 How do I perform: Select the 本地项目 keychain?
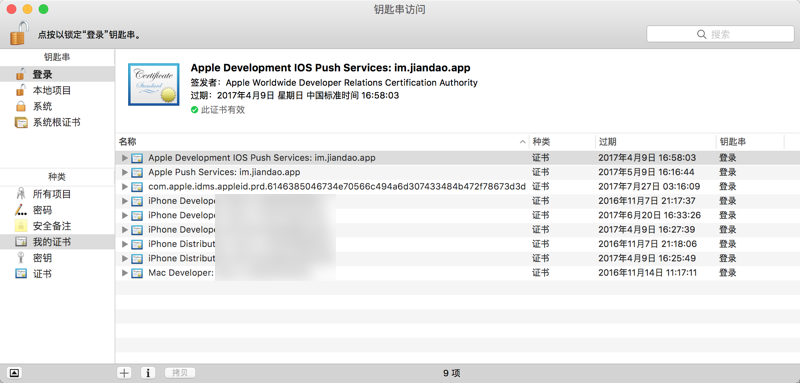[x=57, y=91]
